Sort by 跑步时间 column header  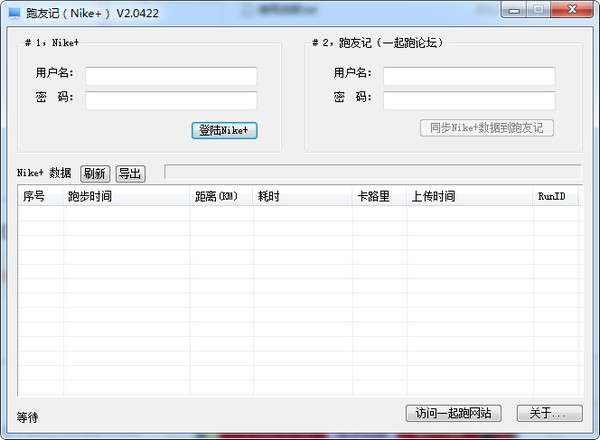click(126, 197)
